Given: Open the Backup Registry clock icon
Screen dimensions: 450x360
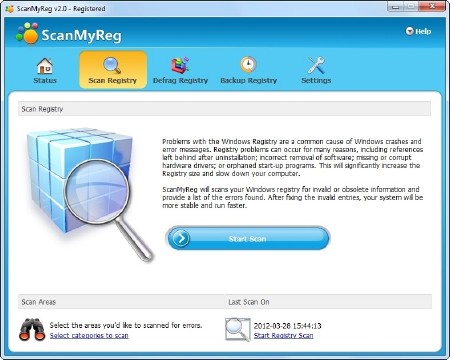Looking at the screenshot, I should [248, 65].
